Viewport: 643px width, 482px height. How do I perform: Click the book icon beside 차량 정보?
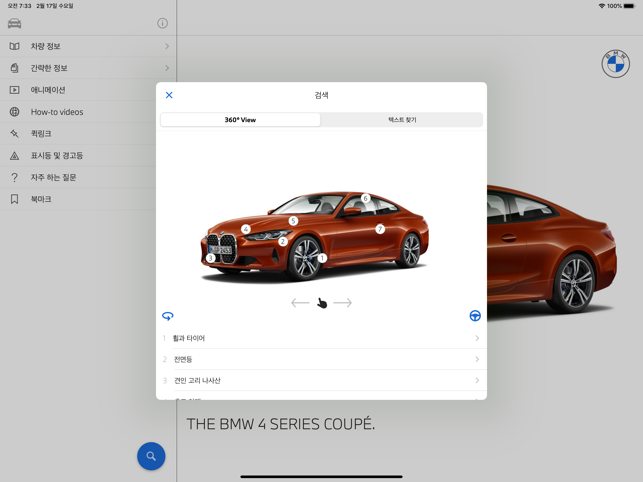point(14,46)
